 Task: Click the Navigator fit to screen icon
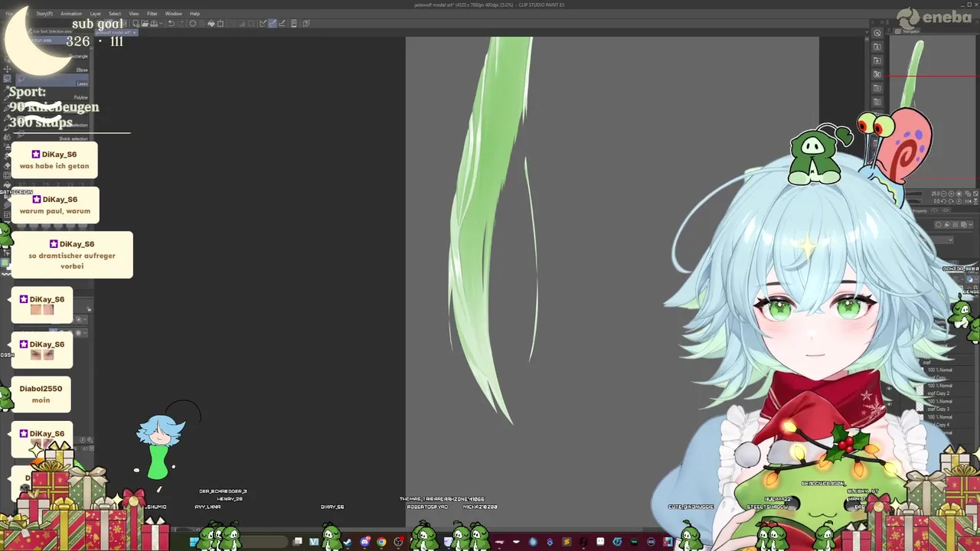[x=968, y=194]
